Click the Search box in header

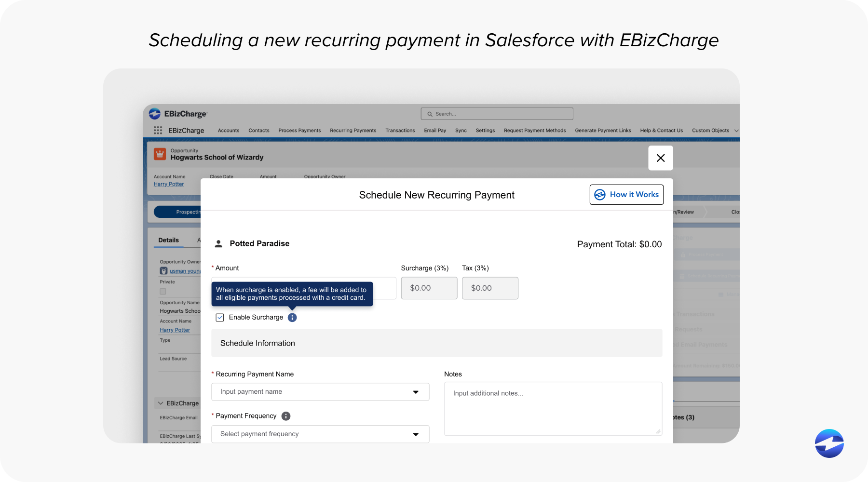(x=497, y=114)
